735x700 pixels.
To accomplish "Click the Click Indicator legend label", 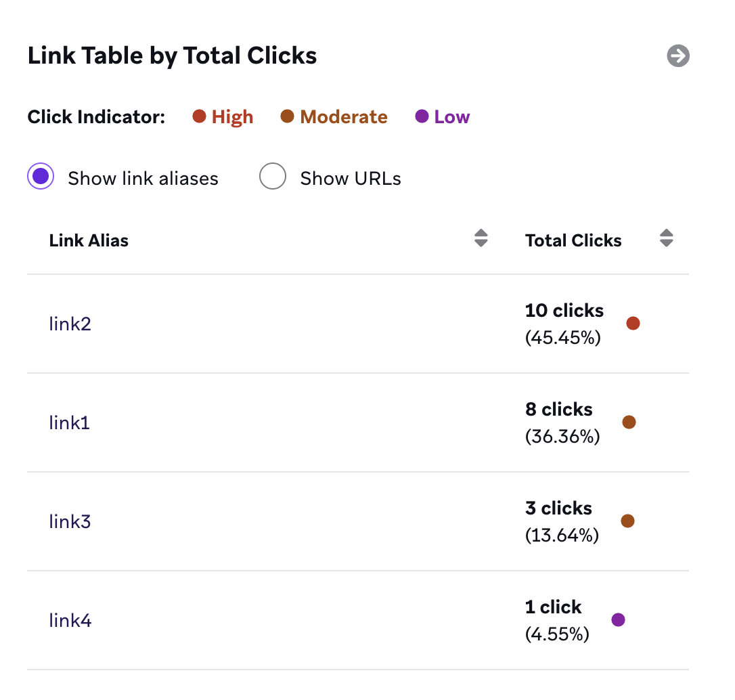I will [x=95, y=116].
